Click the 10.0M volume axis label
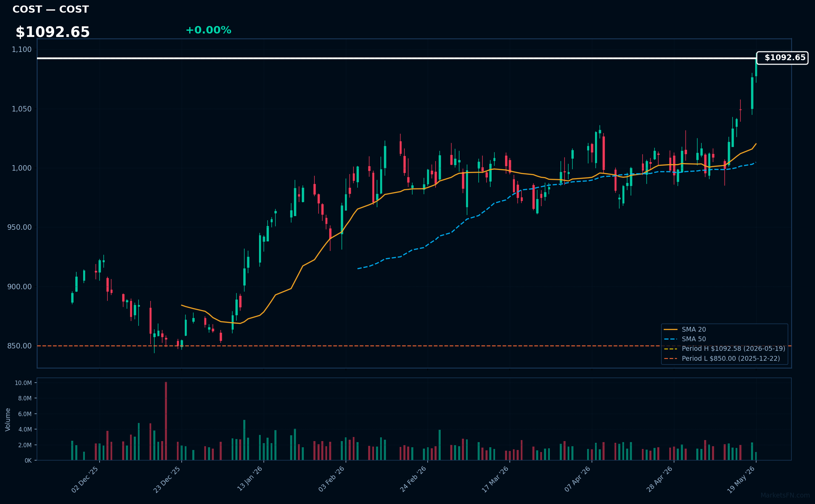This screenshot has height=504, width=815. (23, 383)
